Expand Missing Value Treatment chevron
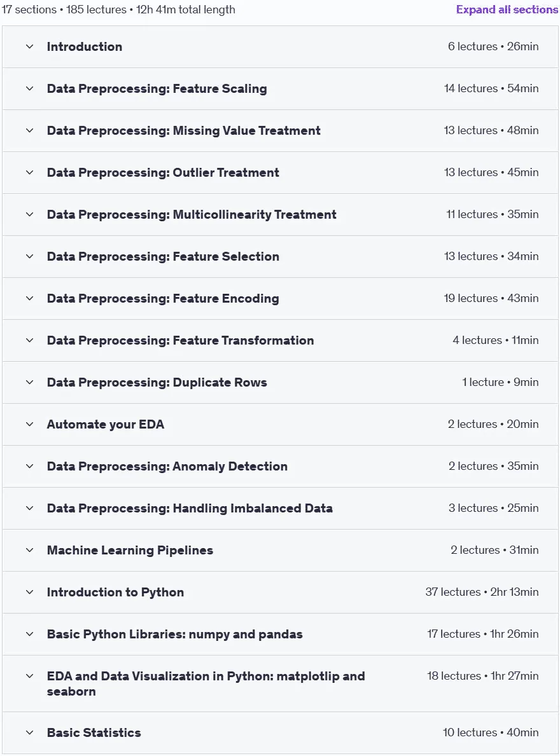 pyautogui.click(x=29, y=130)
